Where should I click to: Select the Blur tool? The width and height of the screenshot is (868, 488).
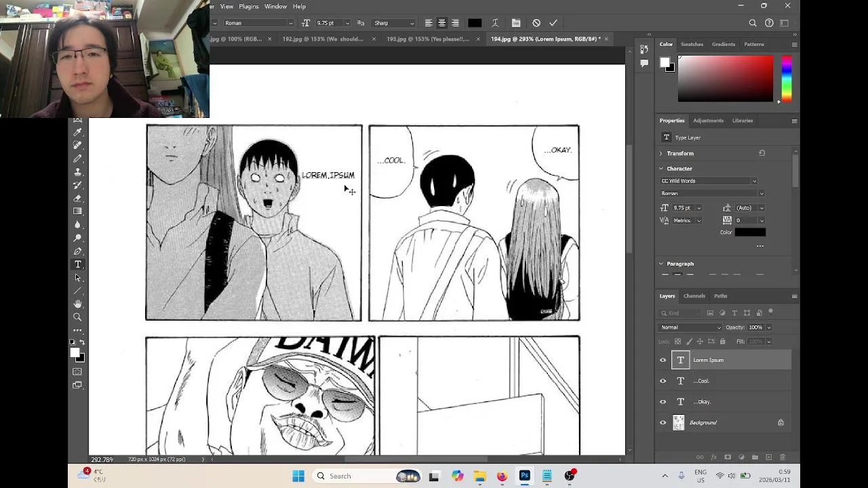78,225
